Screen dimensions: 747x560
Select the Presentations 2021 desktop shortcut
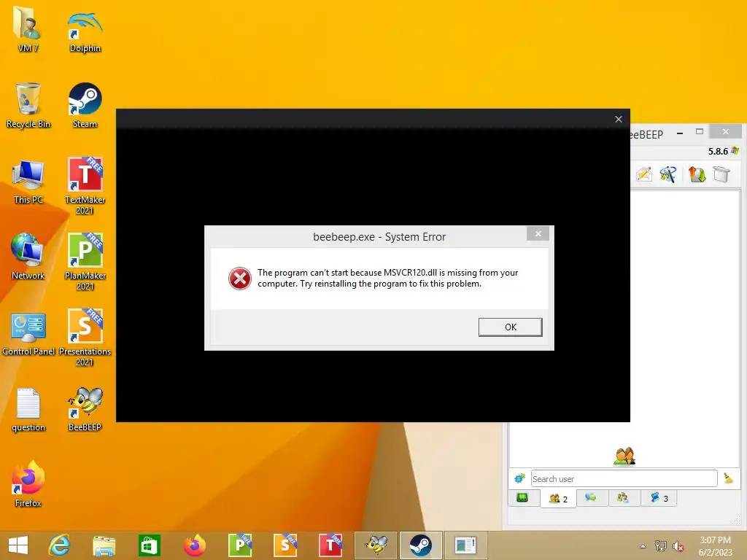[x=85, y=338]
